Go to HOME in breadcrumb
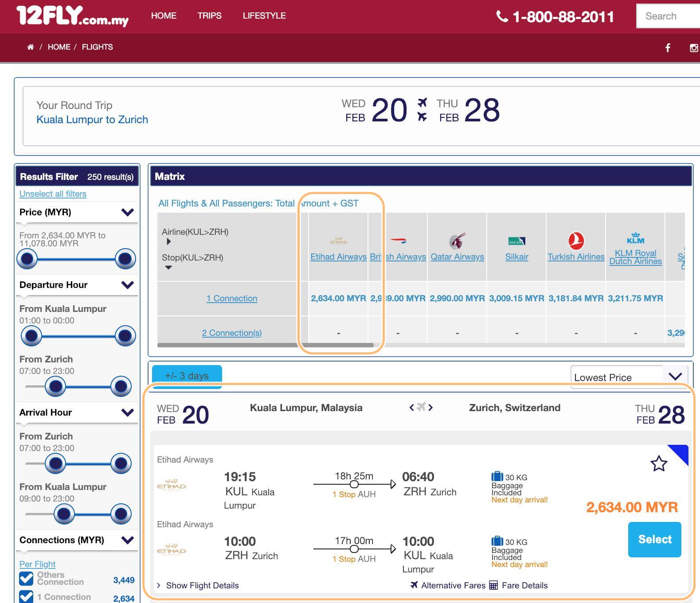Viewport: 700px width, 603px height. point(59,47)
